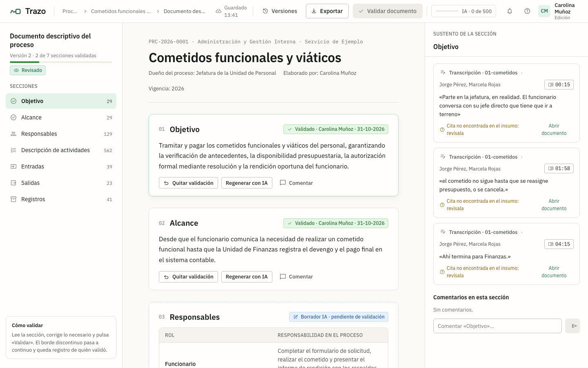Regenerate the Objetivo section with IA
Image resolution: width=588 pixels, height=368 pixels.
point(247,183)
